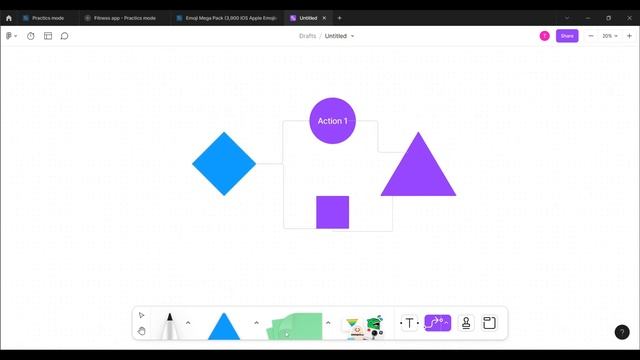This screenshot has width=640, height=360.
Task: Open the help question mark button
Action: [x=622, y=332]
